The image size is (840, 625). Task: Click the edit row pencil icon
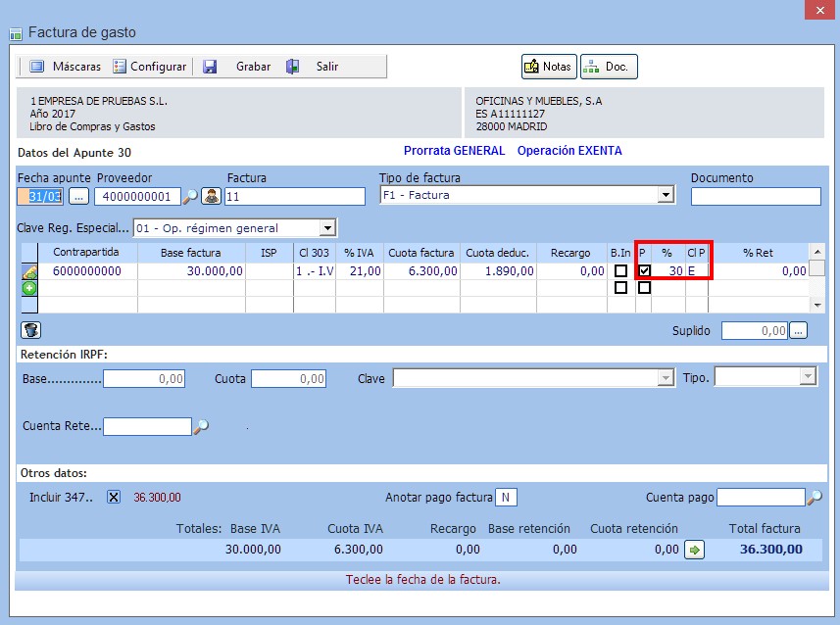[x=29, y=272]
